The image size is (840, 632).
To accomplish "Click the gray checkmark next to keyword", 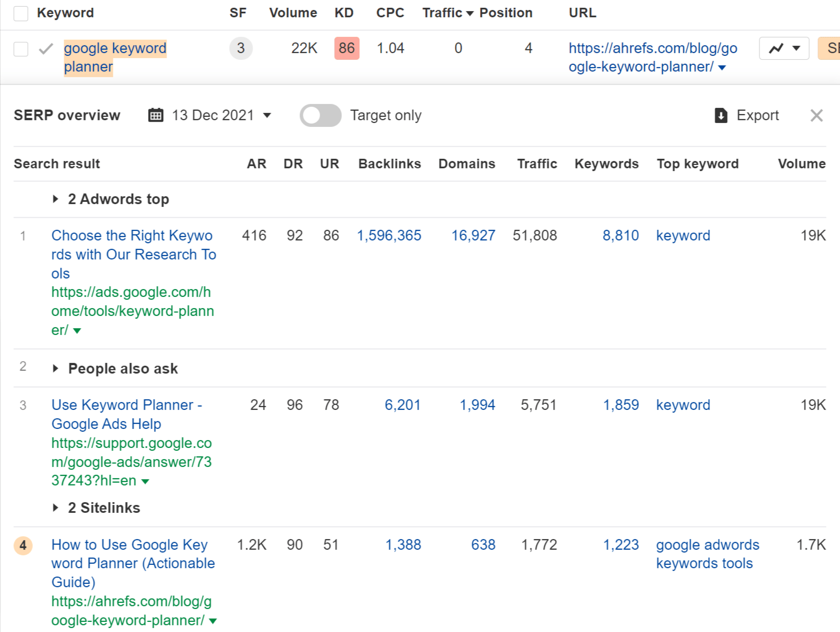I will tap(46, 49).
